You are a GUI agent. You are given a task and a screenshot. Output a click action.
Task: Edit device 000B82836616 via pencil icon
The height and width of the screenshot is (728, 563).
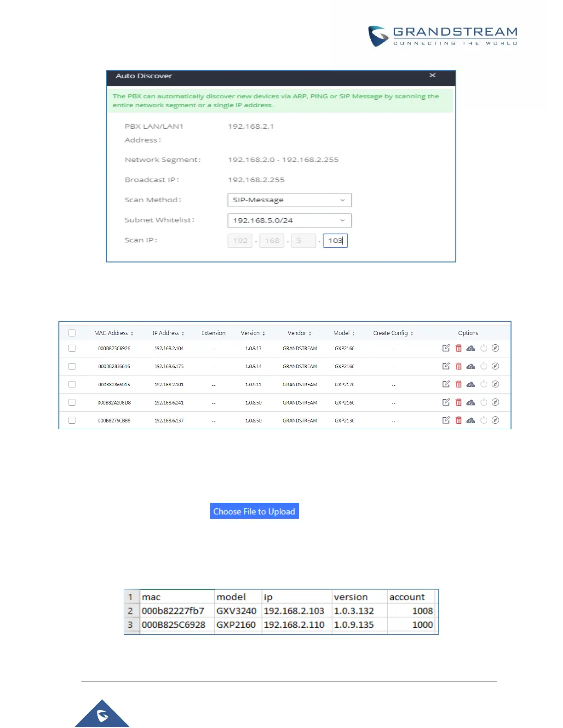tap(446, 366)
